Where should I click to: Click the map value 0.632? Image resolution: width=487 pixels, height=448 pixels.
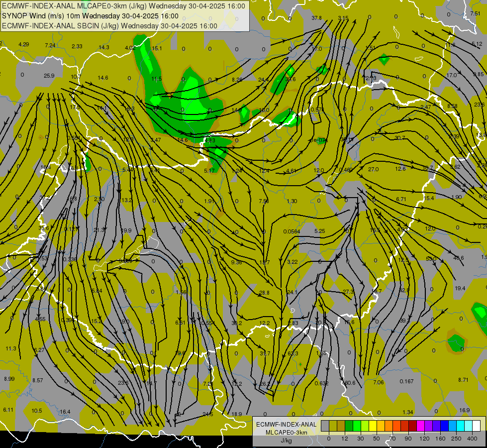coord(321,383)
